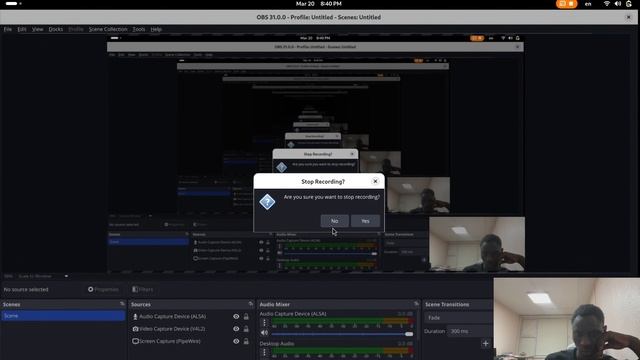The width and height of the screenshot is (640, 360).
Task: Click camera icon of Video Capture source
Action: (135, 329)
